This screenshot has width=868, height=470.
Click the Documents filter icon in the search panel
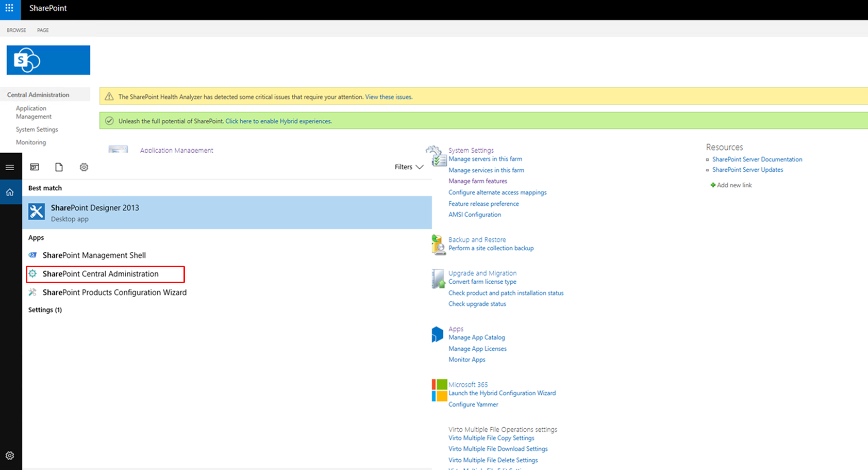pyautogui.click(x=59, y=167)
